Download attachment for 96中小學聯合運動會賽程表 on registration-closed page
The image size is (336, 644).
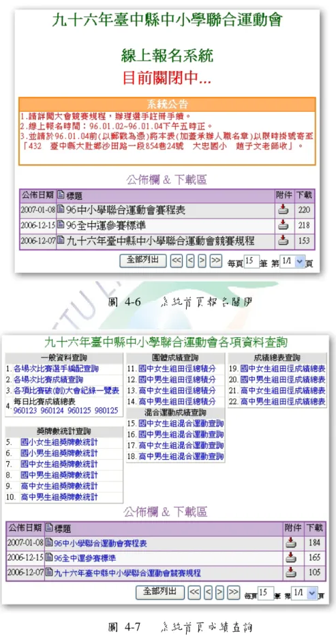coord(283,210)
